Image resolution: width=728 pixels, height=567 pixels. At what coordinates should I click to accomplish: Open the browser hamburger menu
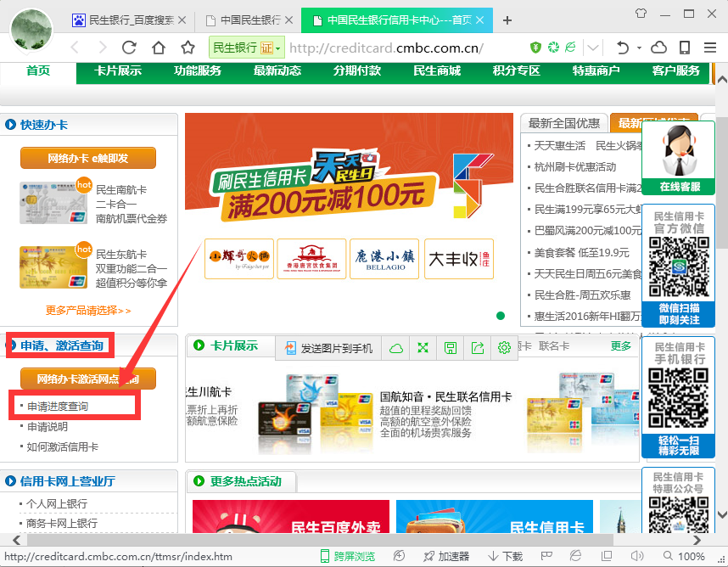tap(710, 48)
